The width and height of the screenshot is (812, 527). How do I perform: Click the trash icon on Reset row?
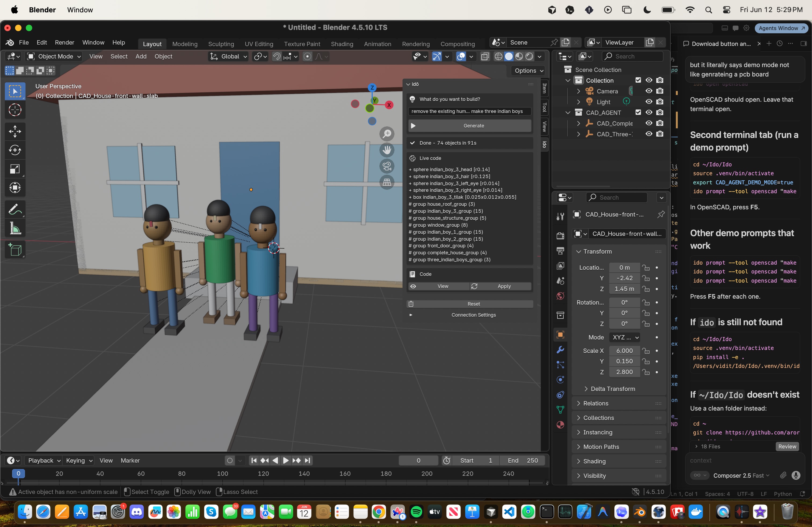point(411,304)
